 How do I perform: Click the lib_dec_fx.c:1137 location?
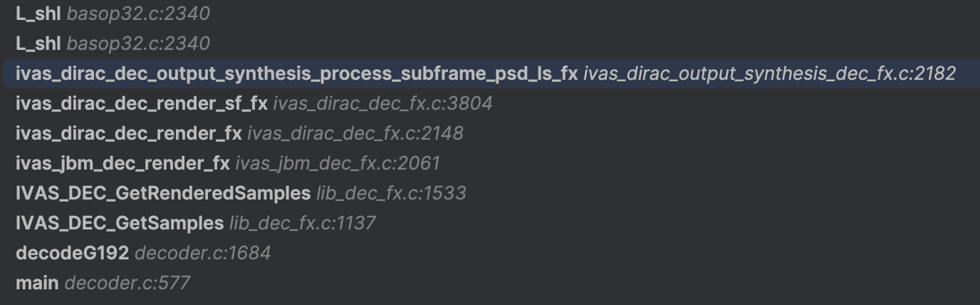(x=302, y=223)
